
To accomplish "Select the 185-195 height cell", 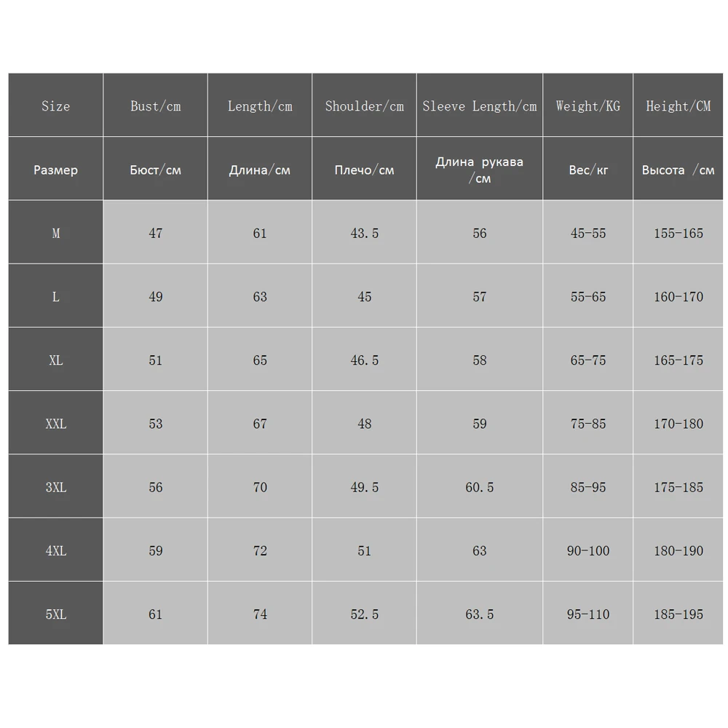I will pos(678,614).
